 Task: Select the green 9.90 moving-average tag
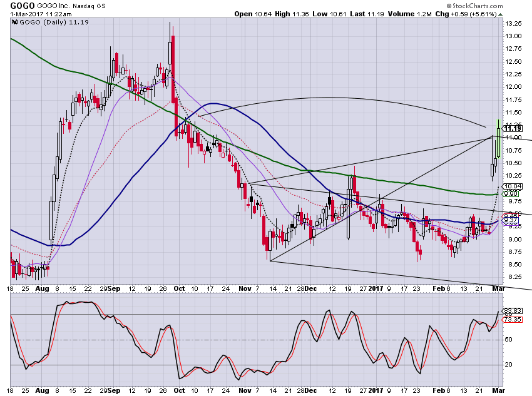tap(511, 193)
